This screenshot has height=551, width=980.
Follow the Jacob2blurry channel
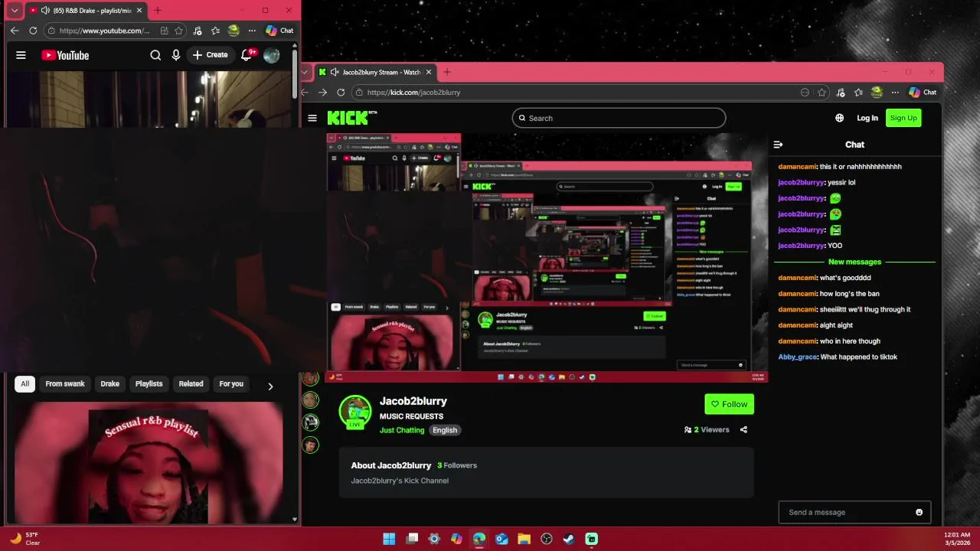click(x=729, y=404)
